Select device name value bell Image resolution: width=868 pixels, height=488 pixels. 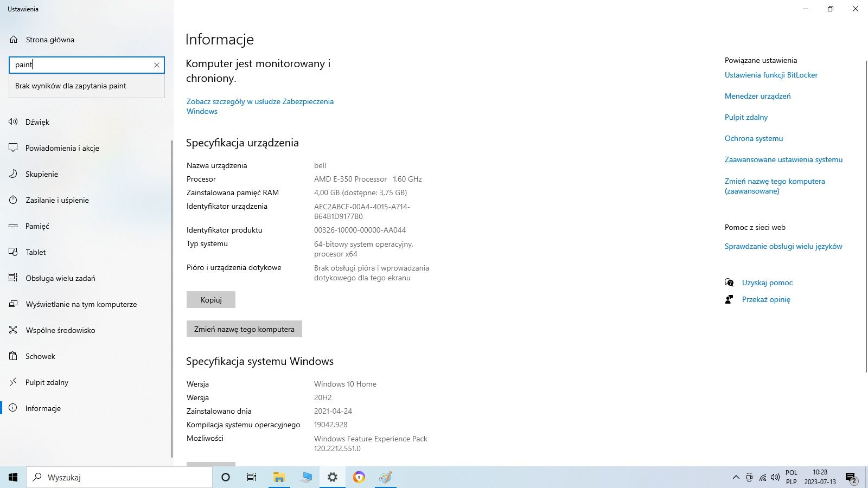click(x=320, y=165)
